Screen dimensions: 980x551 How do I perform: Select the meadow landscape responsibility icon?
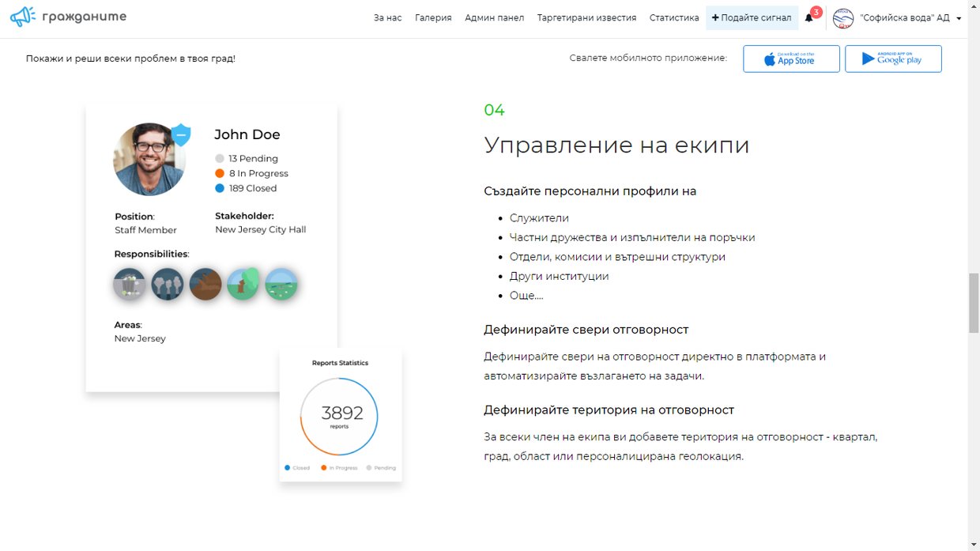(281, 284)
